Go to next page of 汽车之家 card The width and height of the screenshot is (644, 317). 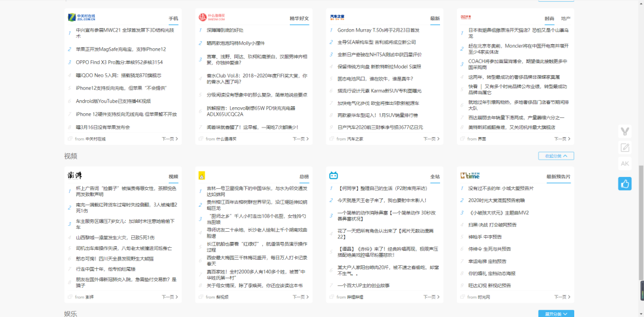[431, 139]
